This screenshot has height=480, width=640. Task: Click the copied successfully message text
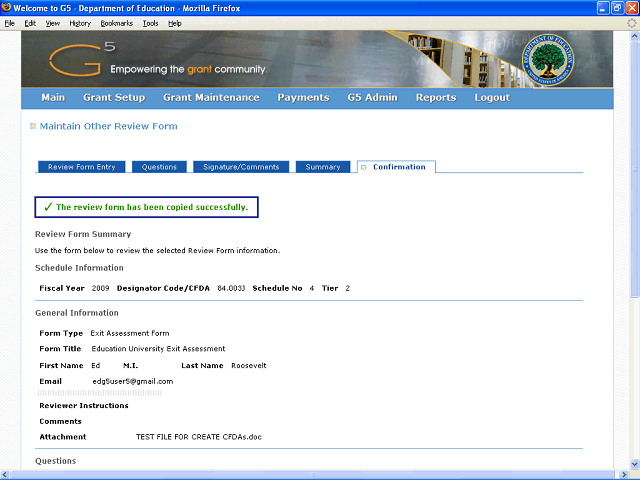152,207
